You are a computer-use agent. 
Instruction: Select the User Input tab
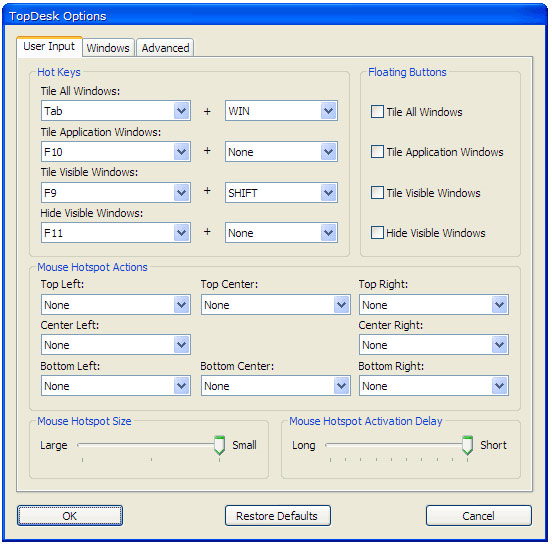click(x=49, y=46)
